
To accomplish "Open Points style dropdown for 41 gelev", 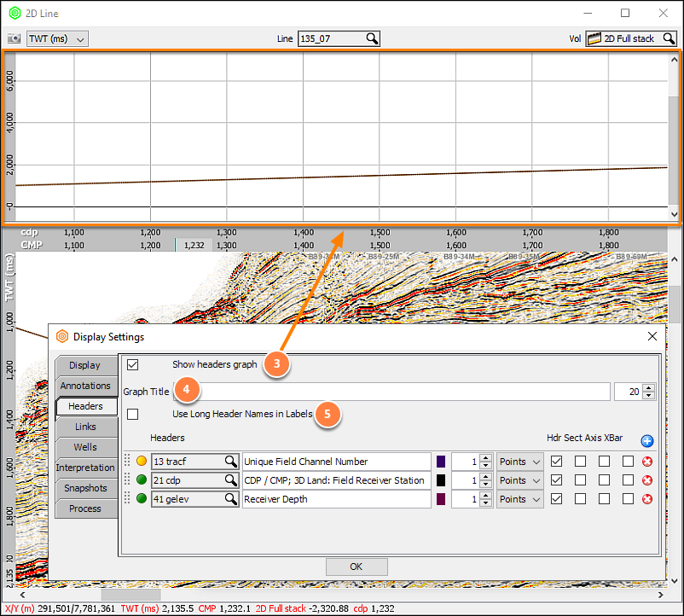I will (520, 499).
